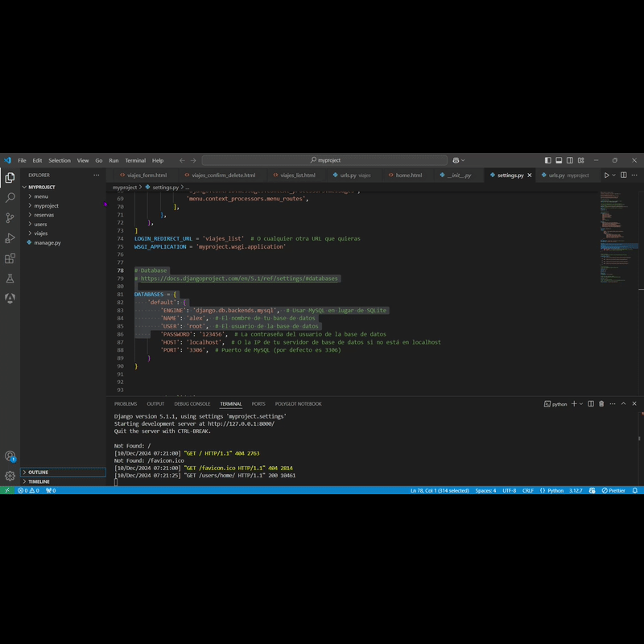This screenshot has height=644, width=644.
Task: Expand the menu folder
Action: 41,196
